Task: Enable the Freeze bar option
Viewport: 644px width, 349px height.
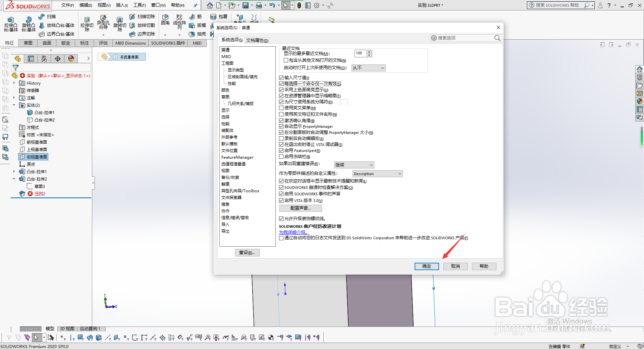Action: point(281,156)
